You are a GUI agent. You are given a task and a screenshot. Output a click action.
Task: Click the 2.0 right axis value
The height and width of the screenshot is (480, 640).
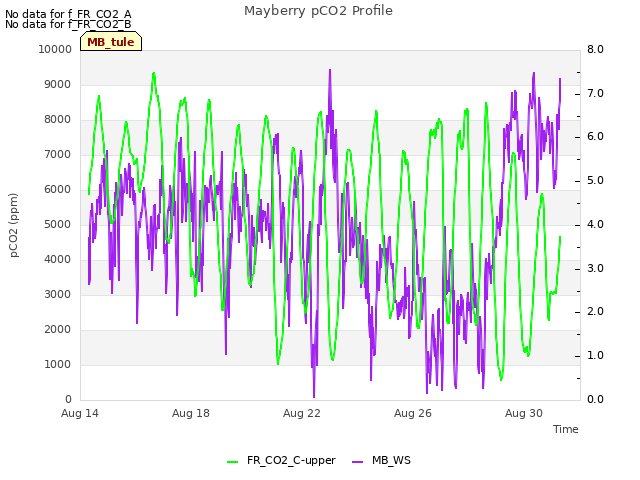point(595,312)
